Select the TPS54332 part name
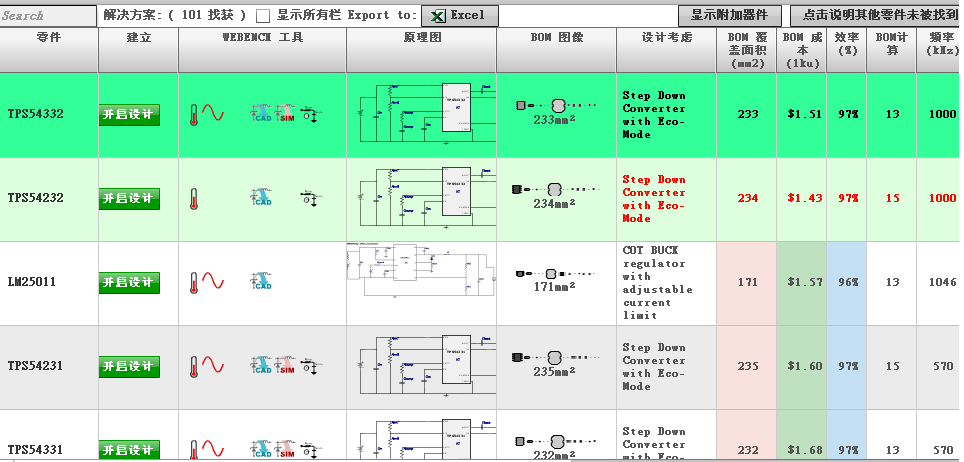964x462 pixels. point(36,114)
